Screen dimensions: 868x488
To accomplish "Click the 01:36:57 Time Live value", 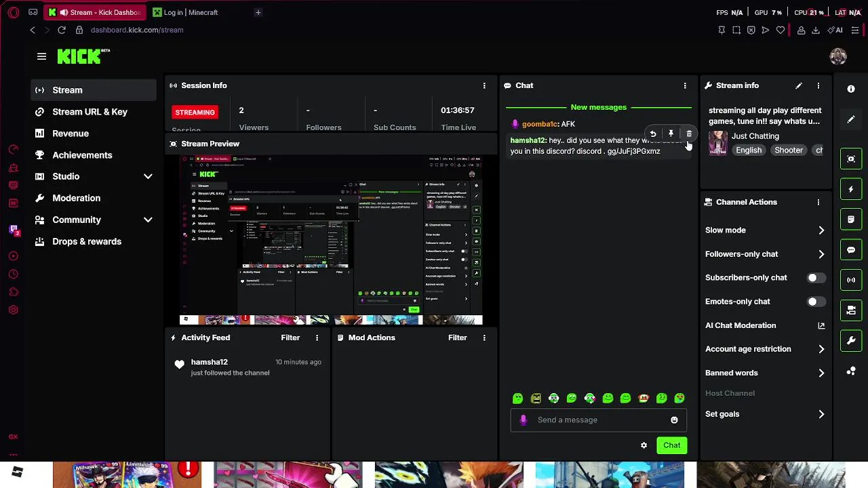I will [458, 110].
